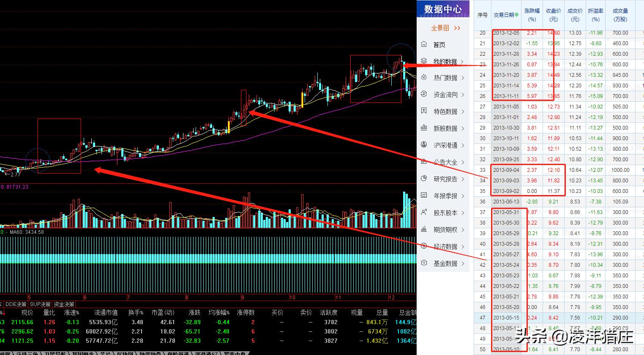644x355 pixels.
Task: Click the 2296.62 price row value
Action: click(22, 332)
